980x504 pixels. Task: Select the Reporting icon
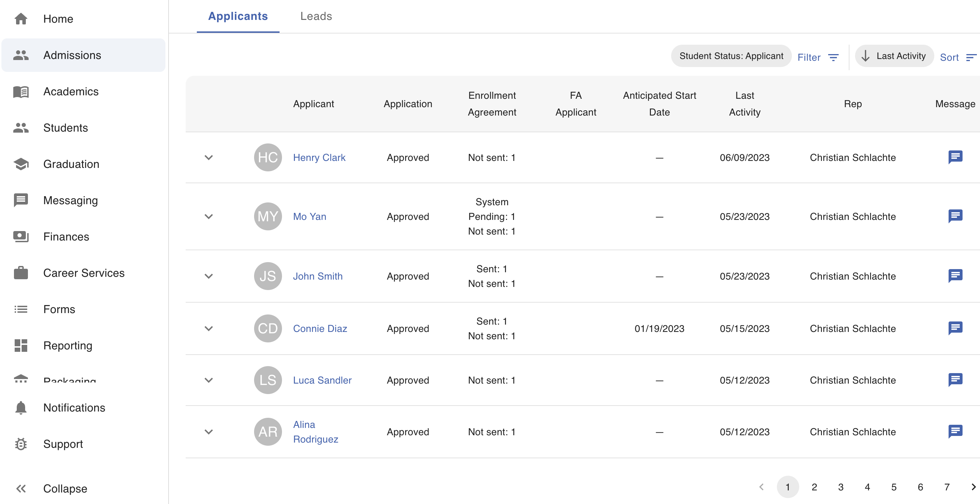(21, 346)
